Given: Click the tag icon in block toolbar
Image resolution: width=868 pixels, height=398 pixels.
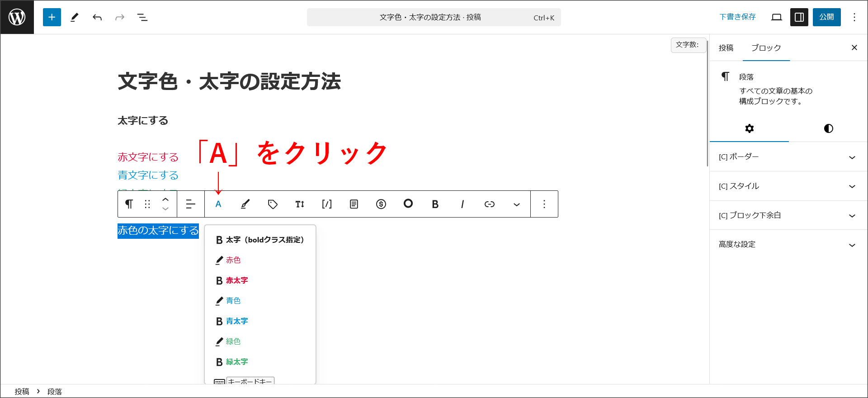Looking at the screenshot, I should pyautogui.click(x=273, y=204).
